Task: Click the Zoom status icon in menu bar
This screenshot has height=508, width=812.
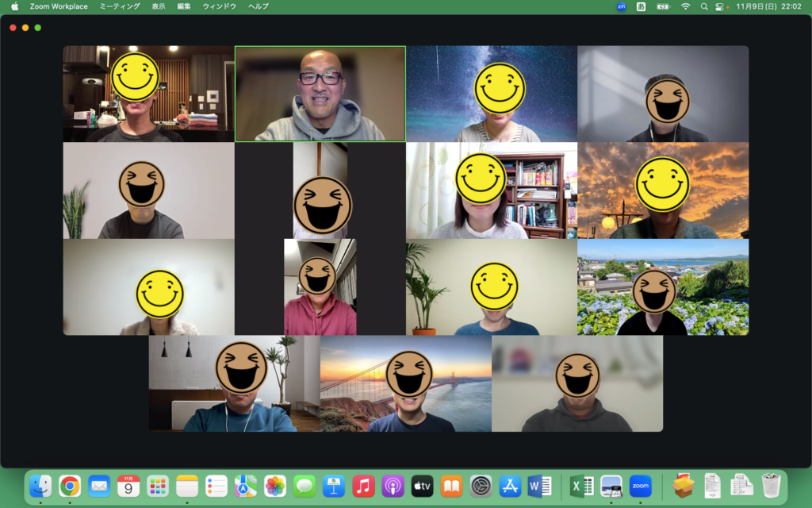Action: coord(621,6)
